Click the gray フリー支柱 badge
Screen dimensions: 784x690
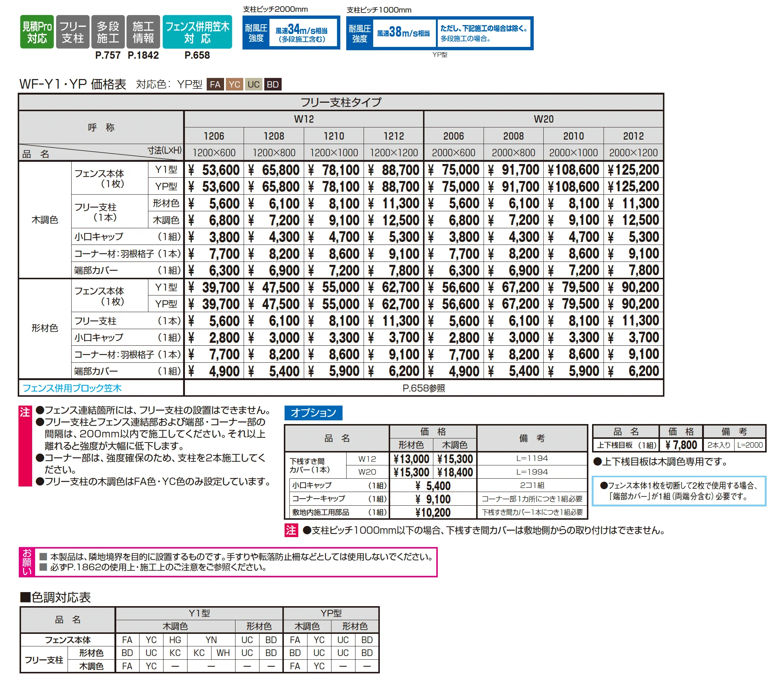(x=72, y=32)
